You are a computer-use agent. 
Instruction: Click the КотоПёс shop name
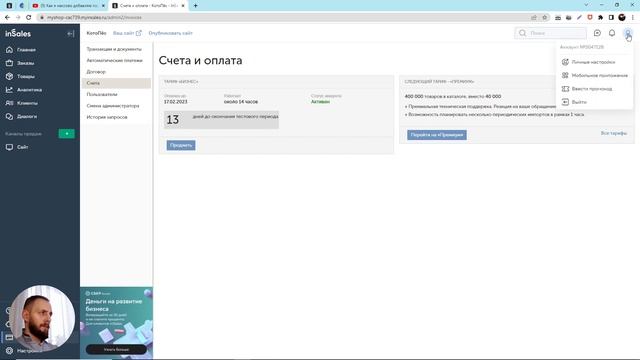96,33
